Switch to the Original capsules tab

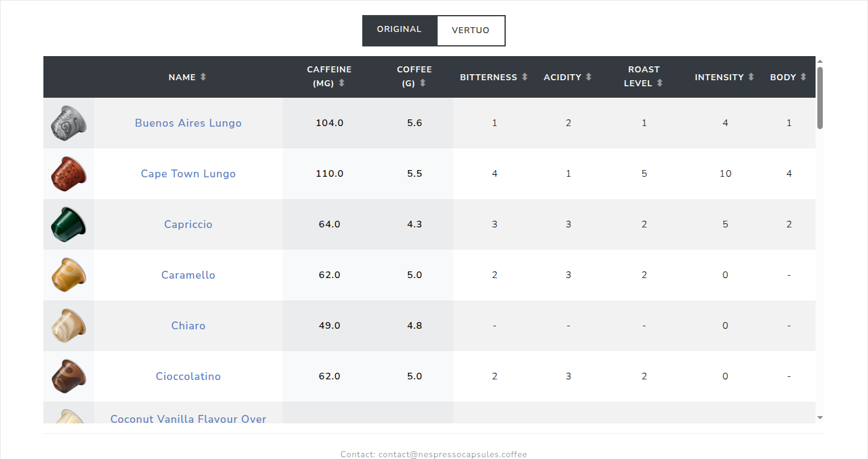pos(399,30)
